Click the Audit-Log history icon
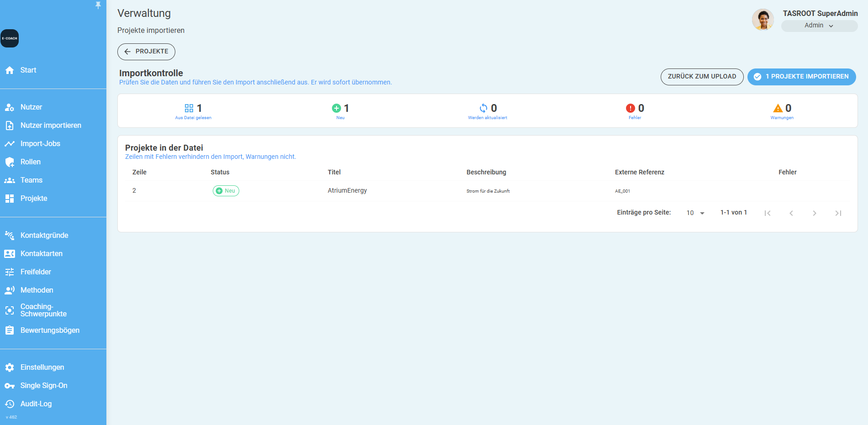Image resolution: width=868 pixels, height=425 pixels. coord(10,404)
